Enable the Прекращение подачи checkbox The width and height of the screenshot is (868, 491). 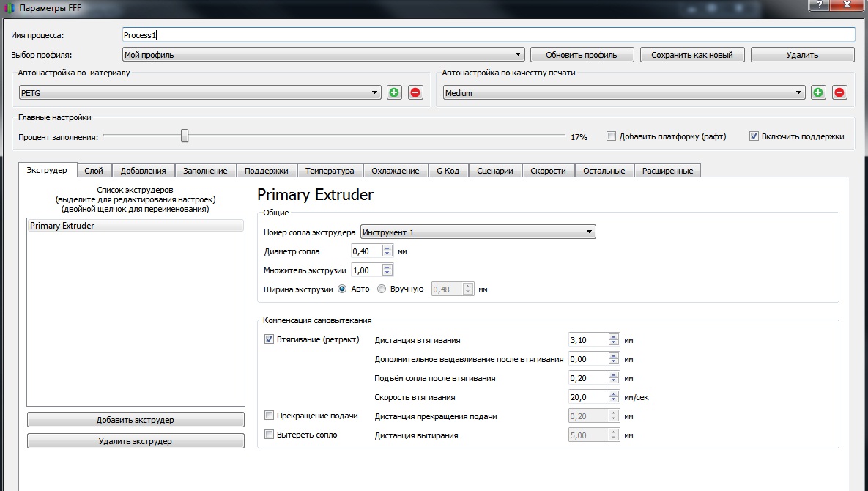pyautogui.click(x=269, y=416)
